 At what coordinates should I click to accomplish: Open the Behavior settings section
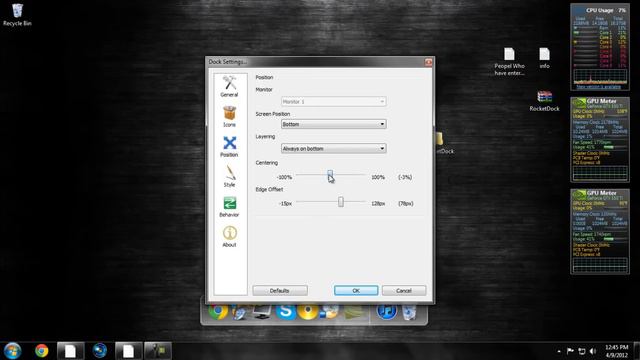pos(229,207)
